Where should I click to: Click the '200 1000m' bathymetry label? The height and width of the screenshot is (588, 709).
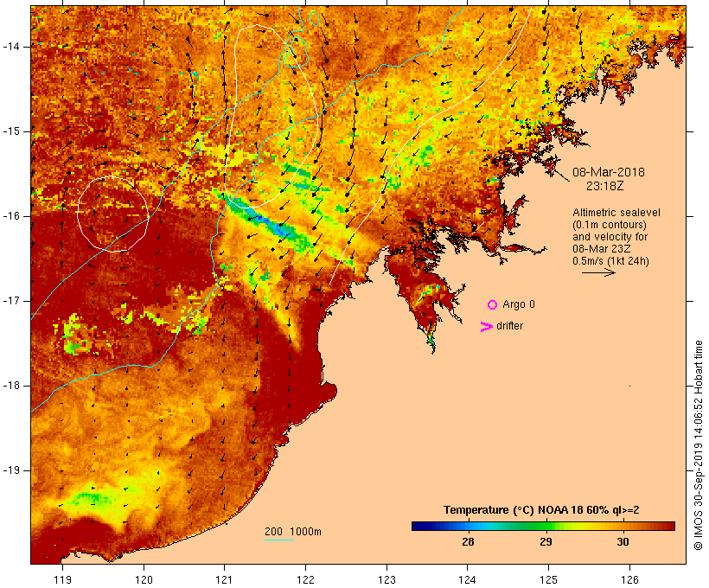coord(293,532)
